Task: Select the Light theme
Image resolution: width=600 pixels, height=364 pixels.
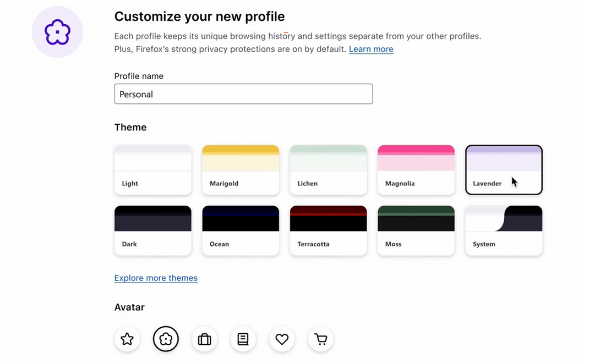Action: pos(152,170)
